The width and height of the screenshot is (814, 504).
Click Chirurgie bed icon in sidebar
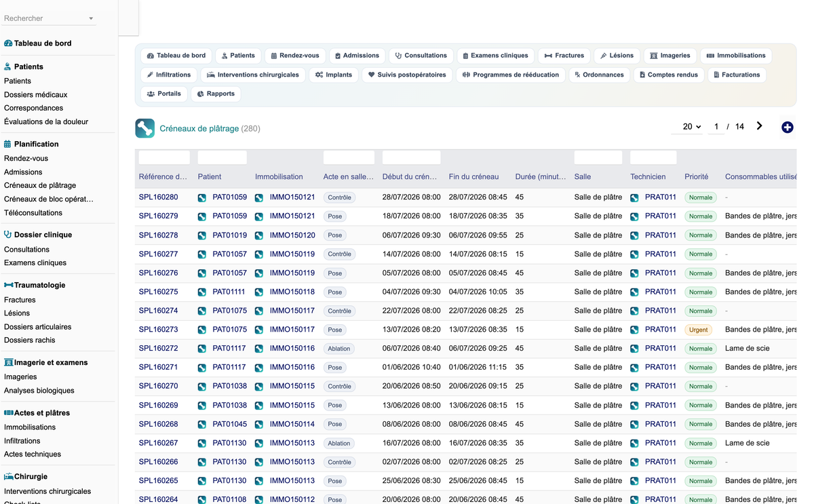pos(9,476)
